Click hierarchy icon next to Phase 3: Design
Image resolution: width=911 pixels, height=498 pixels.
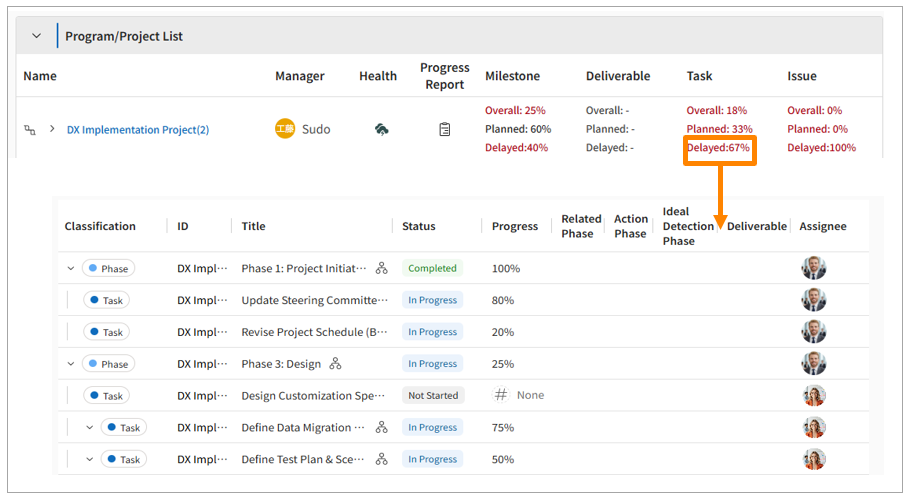[336, 364]
